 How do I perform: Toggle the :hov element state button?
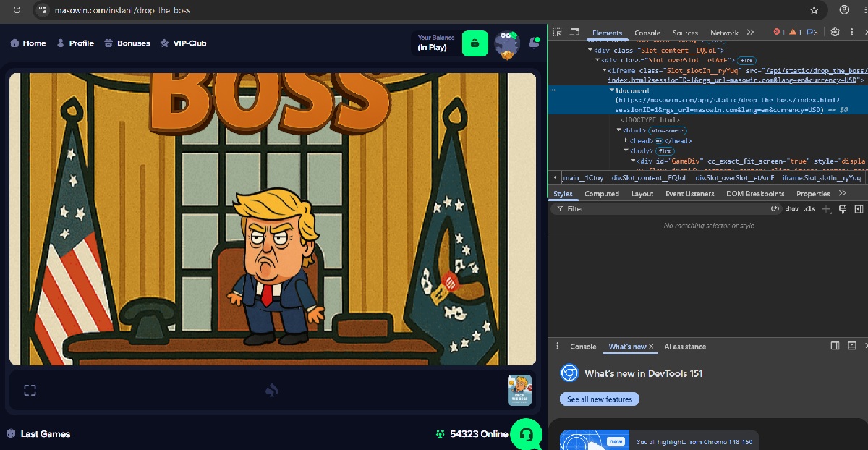click(792, 209)
